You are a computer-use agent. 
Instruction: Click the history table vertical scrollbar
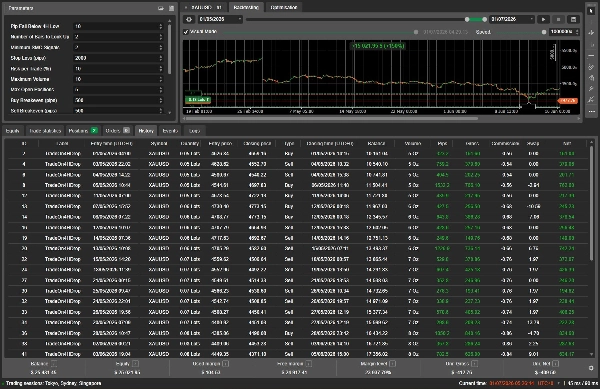tap(591, 203)
